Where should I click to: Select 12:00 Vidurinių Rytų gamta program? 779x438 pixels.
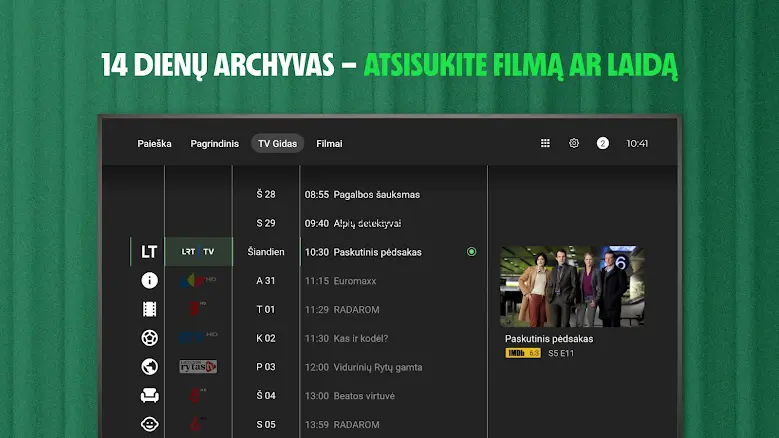coord(363,367)
